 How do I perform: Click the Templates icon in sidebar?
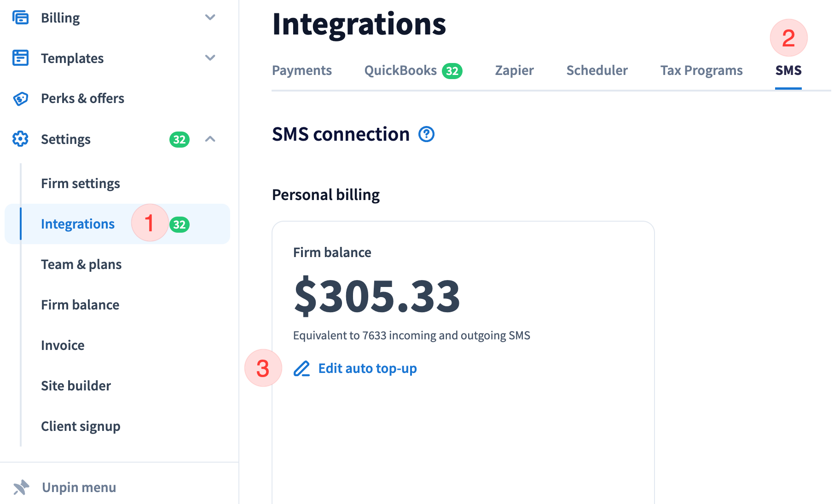(x=20, y=58)
